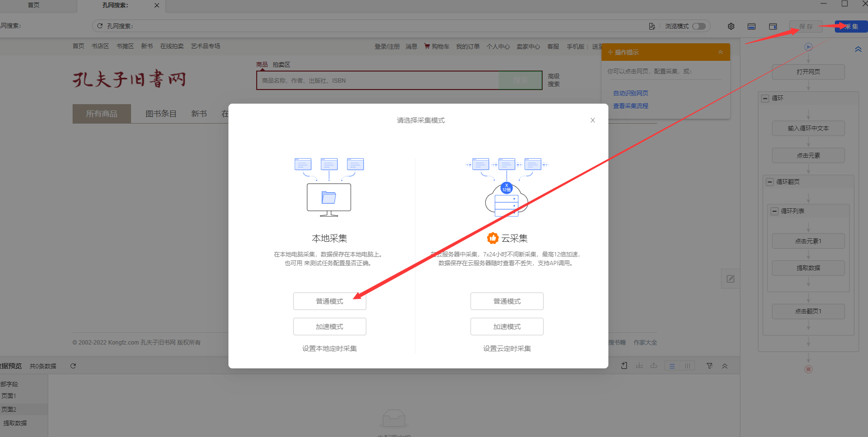Click 作家大全 footer link
Image resolution: width=868 pixels, height=437 pixels.
(x=645, y=343)
